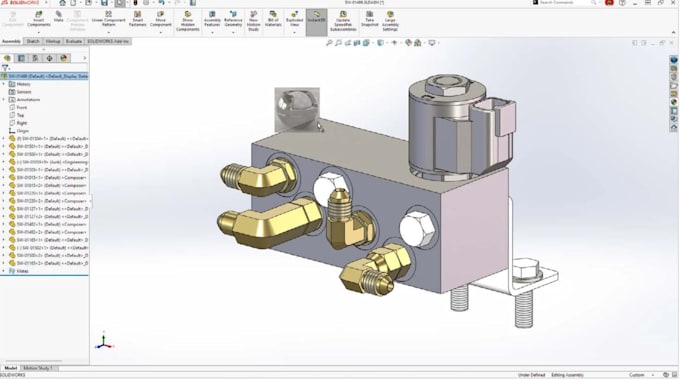Image resolution: width=680 pixels, height=383 pixels.
Task: Switch to the Markup ribbon tab
Action: click(x=53, y=41)
